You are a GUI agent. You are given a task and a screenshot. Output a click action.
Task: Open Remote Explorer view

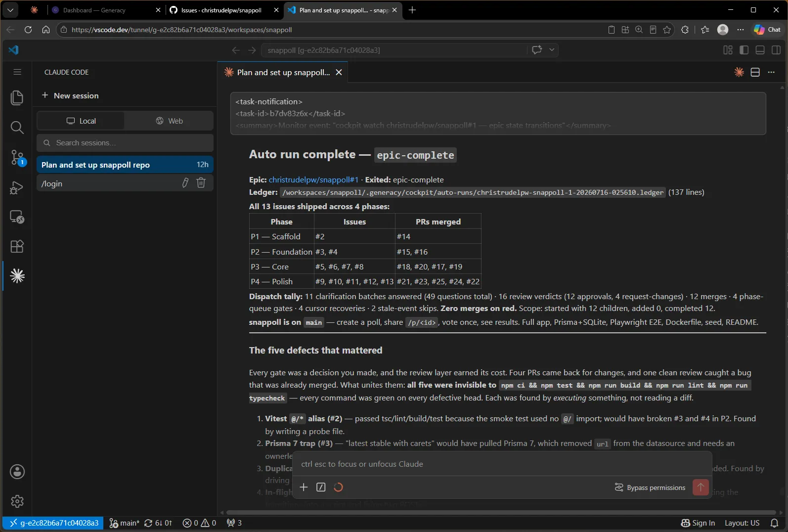(17, 217)
